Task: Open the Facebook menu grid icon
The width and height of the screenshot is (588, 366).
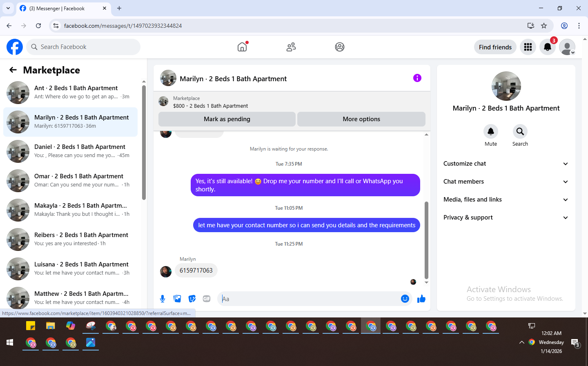Action: coord(528,47)
